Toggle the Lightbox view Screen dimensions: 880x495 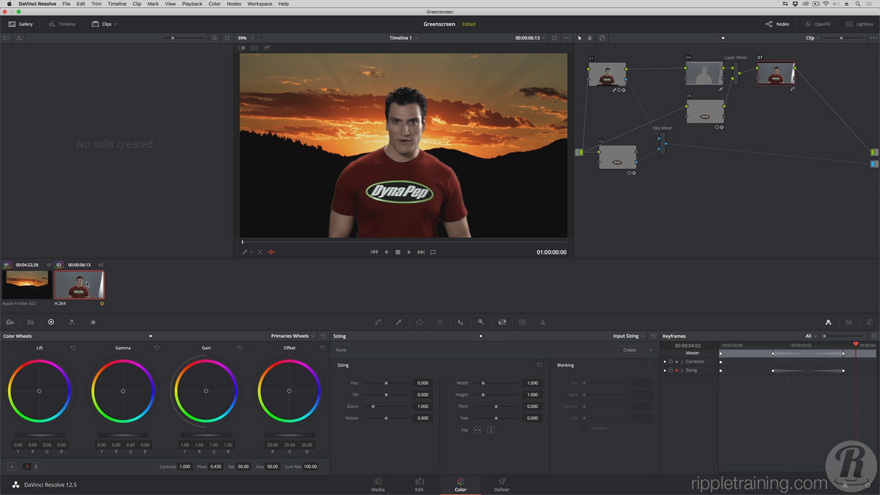point(859,24)
